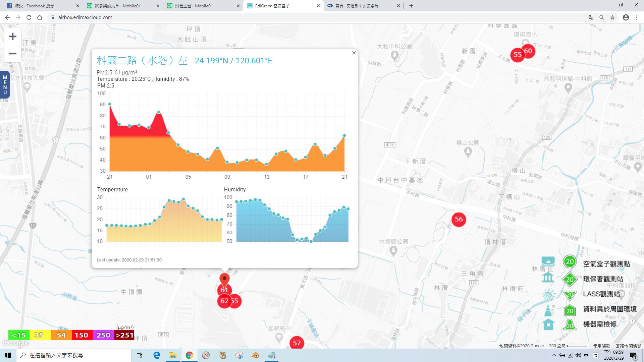Viewport: 644px width, 362px height.
Task: Zoom in the map with the plus button
Action: (12, 37)
